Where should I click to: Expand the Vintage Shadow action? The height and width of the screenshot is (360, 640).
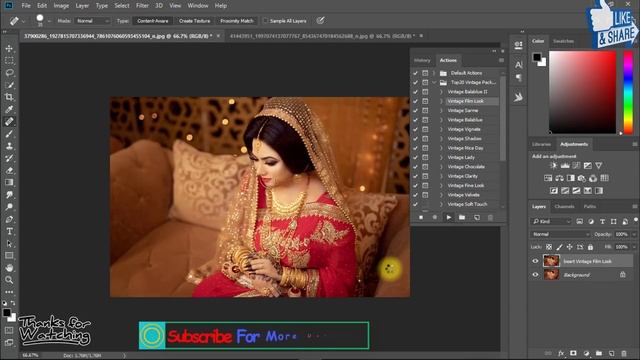pos(441,139)
